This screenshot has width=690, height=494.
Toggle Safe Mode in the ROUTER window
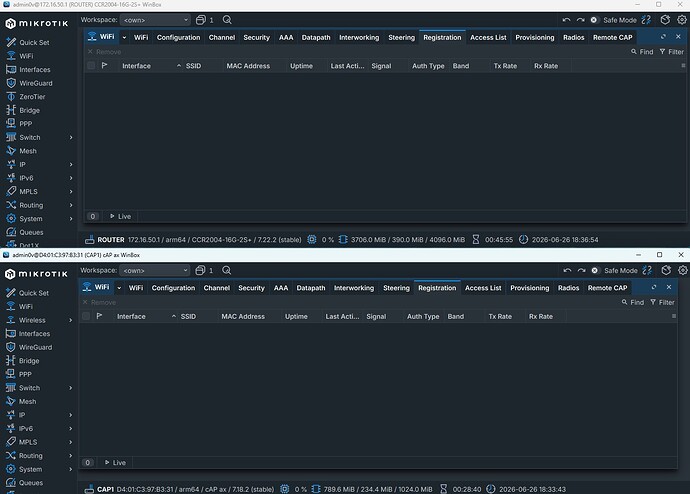(615, 20)
